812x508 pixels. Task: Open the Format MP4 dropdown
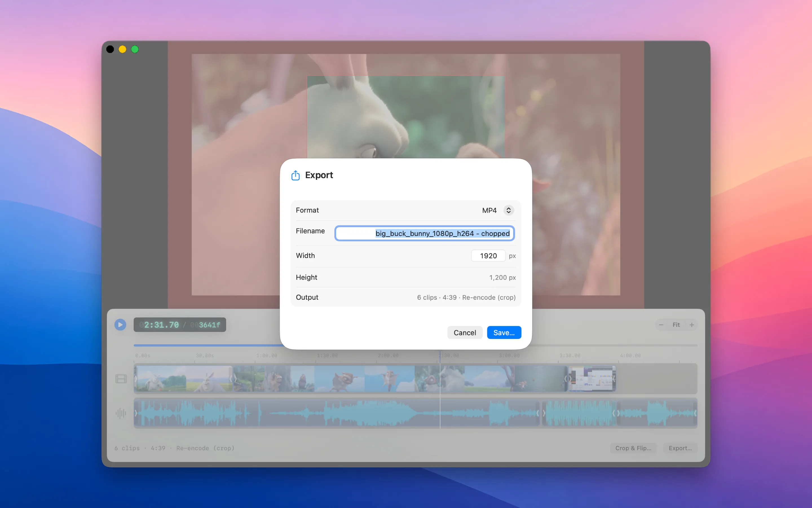[508, 210]
